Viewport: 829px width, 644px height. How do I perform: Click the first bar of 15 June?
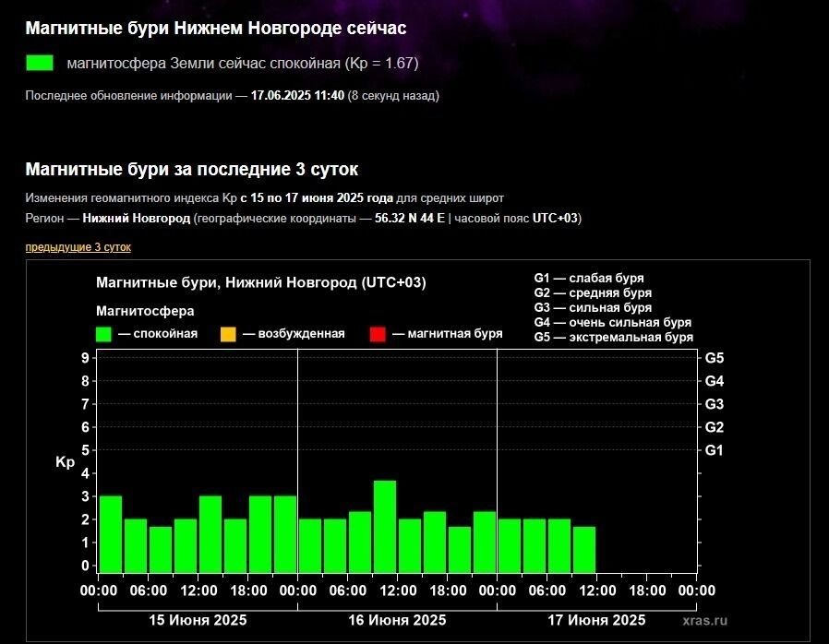110,534
